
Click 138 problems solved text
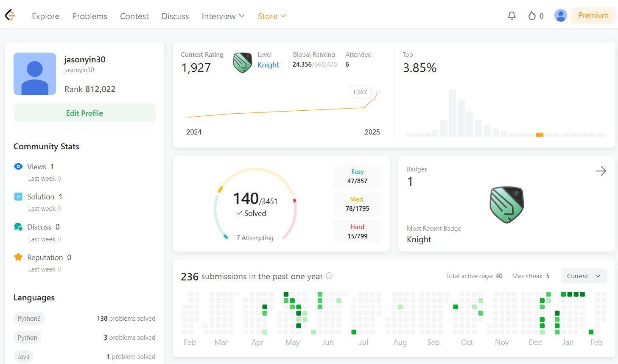(x=126, y=319)
